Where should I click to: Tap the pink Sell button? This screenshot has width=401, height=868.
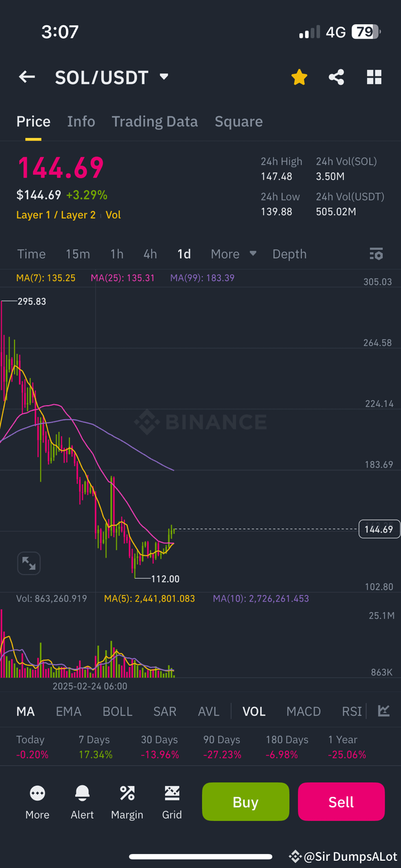[341, 802]
